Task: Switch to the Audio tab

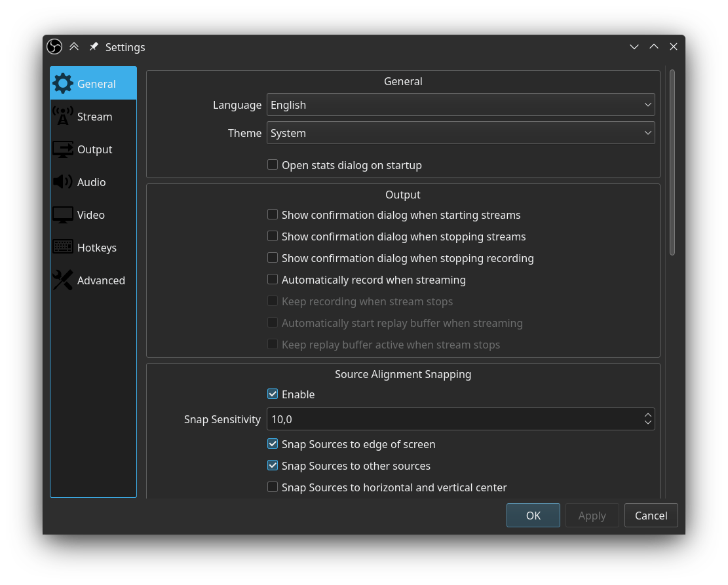Action: pos(93,182)
